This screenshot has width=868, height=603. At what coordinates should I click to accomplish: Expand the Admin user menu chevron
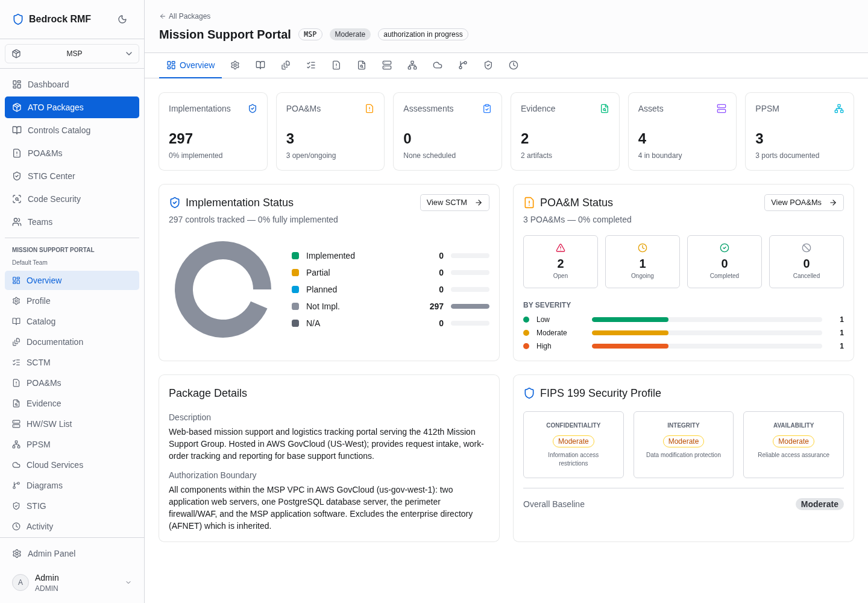(x=128, y=582)
